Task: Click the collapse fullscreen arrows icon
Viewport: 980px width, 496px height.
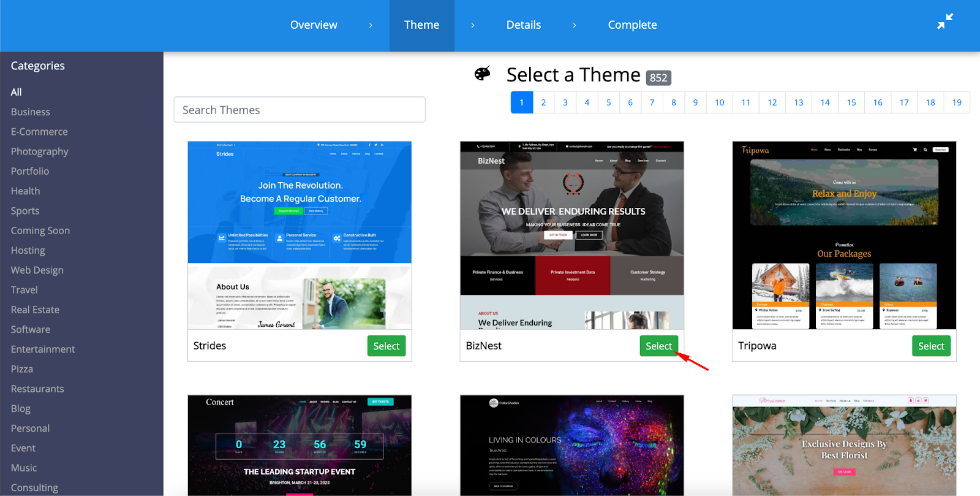Action: [x=945, y=21]
